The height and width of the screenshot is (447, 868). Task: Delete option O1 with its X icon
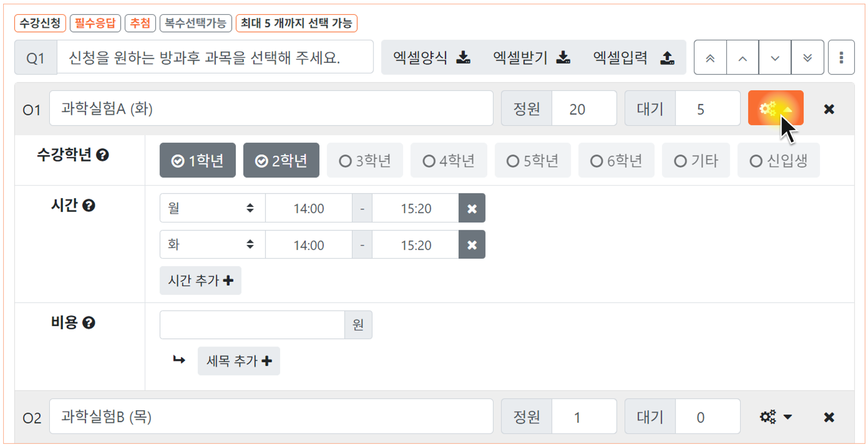tap(829, 109)
